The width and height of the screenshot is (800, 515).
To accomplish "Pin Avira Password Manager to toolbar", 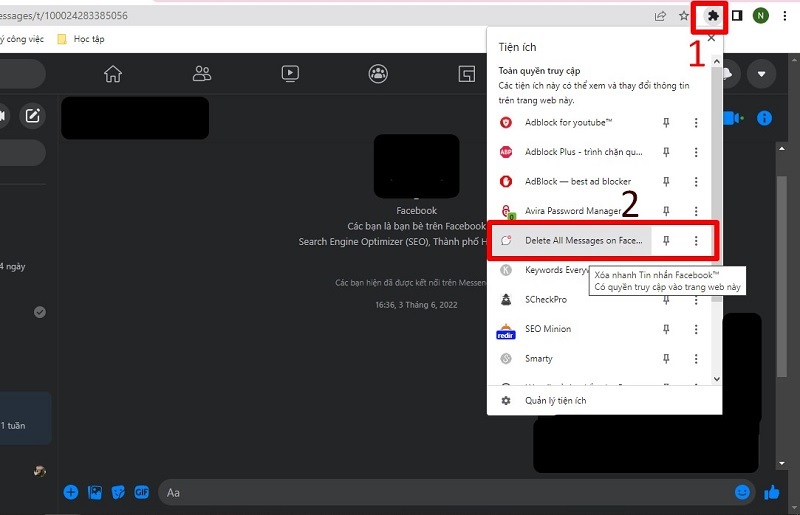I will tap(666, 211).
